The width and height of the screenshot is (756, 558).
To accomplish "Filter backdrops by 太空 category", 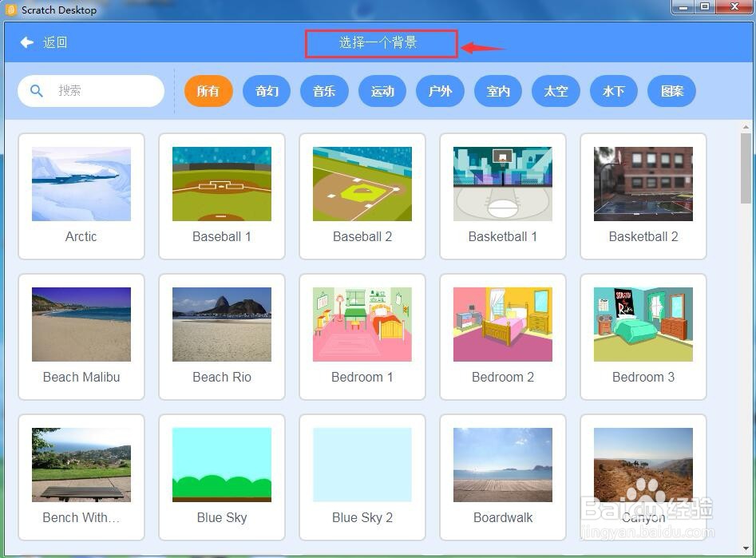I will pos(556,91).
